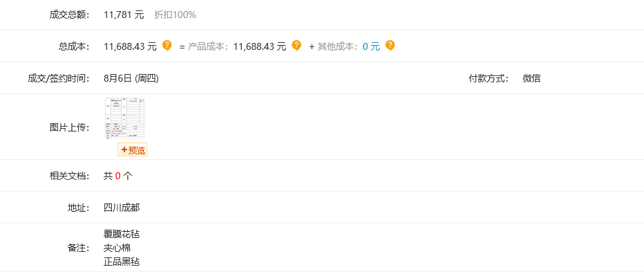Click the 覆膜花毡 remark line

point(122,234)
